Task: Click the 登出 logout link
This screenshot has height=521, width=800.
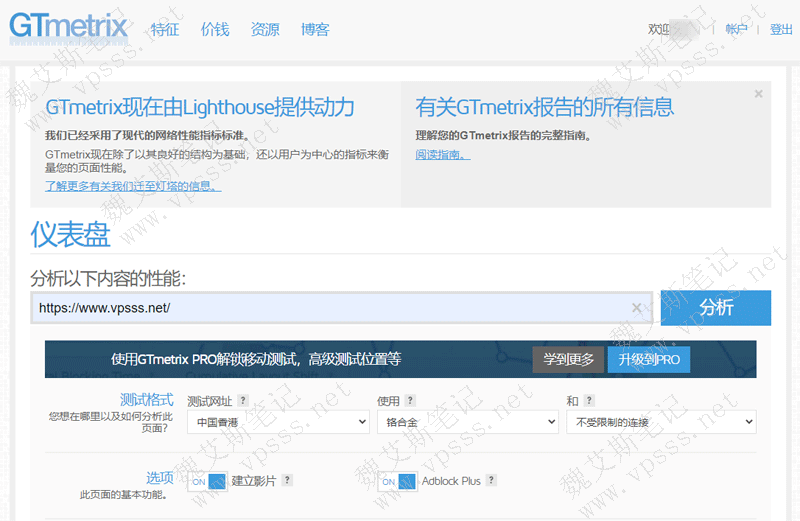Action: click(781, 30)
